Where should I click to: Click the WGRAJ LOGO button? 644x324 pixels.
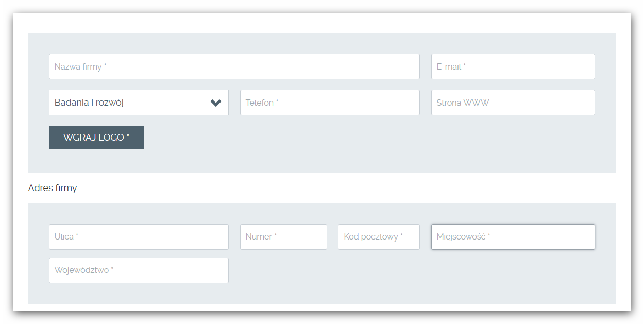pos(96,138)
